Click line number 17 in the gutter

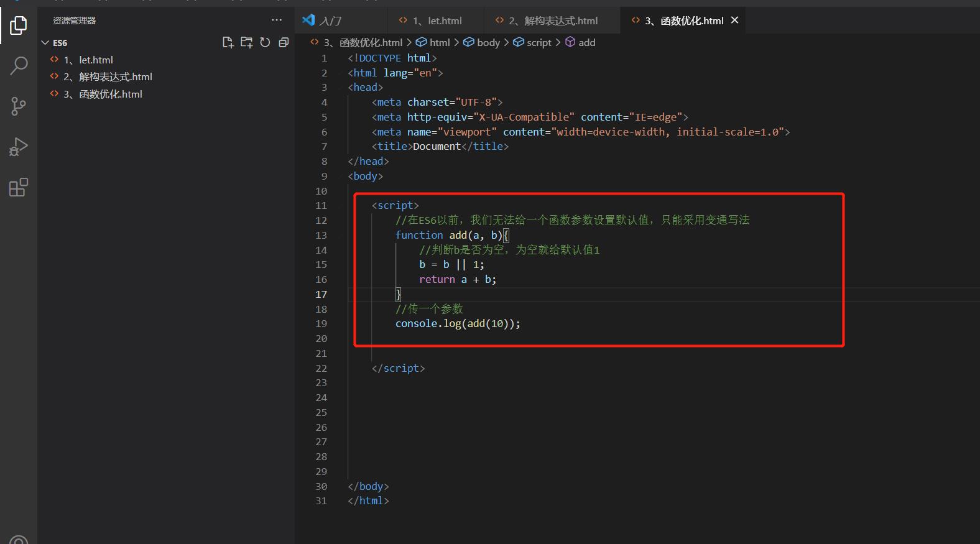[321, 294]
